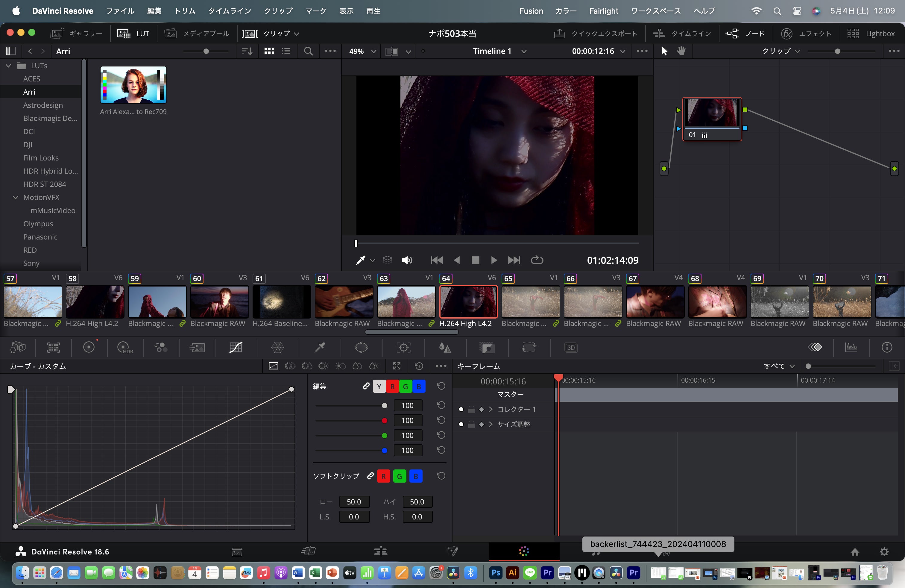Toggle the curve channel link icon
The width and height of the screenshot is (905, 588).
[366, 387]
